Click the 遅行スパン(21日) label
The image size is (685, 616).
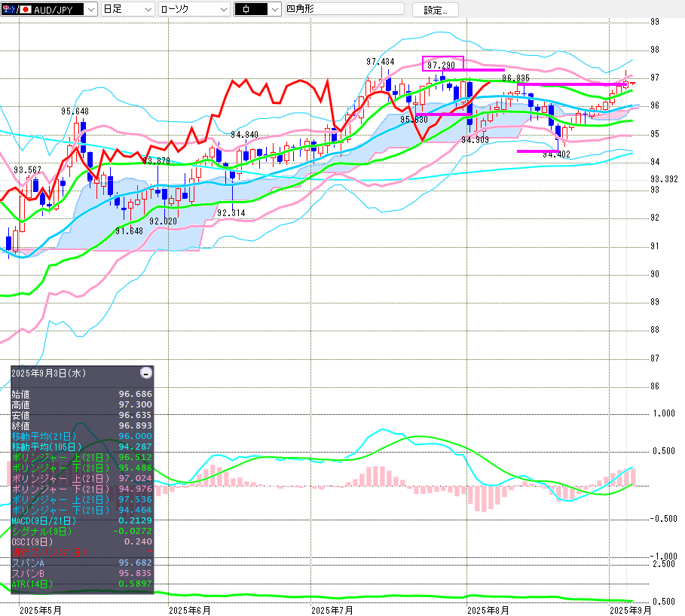click(x=49, y=552)
